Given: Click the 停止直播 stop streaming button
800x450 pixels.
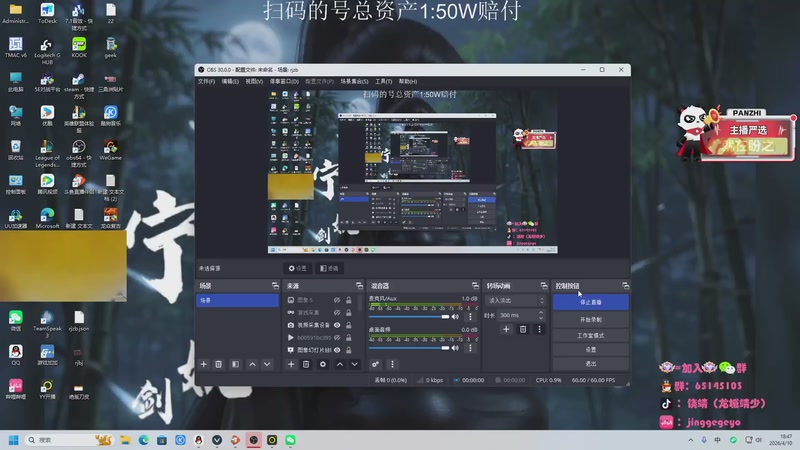Looking at the screenshot, I should click(591, 302).
